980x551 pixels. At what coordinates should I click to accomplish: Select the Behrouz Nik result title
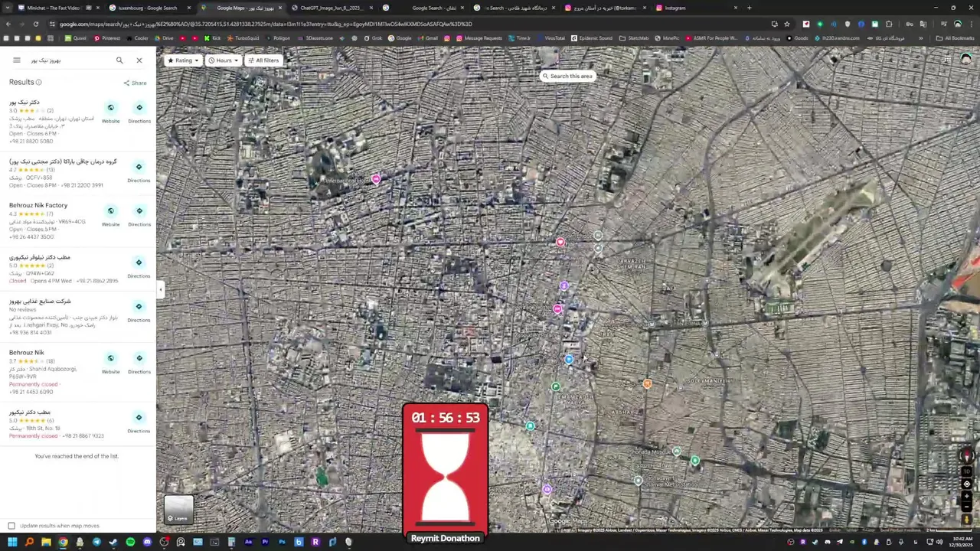pyautogui.click(x=27, y=353)
